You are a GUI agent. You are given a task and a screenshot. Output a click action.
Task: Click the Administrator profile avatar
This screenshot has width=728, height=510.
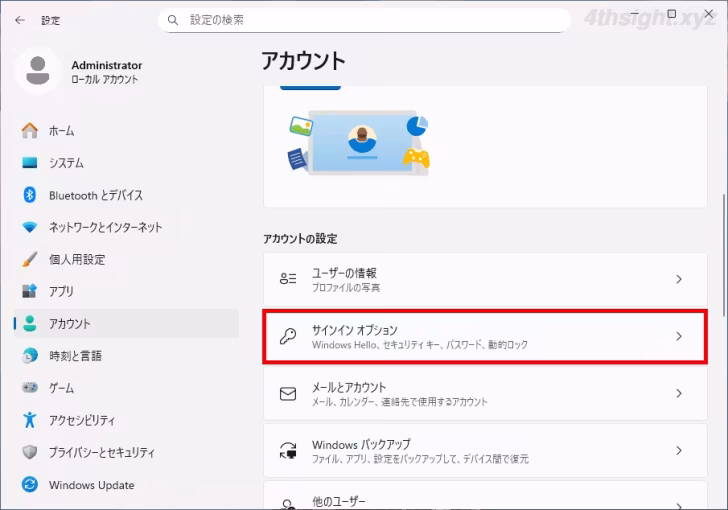point(38,71)
